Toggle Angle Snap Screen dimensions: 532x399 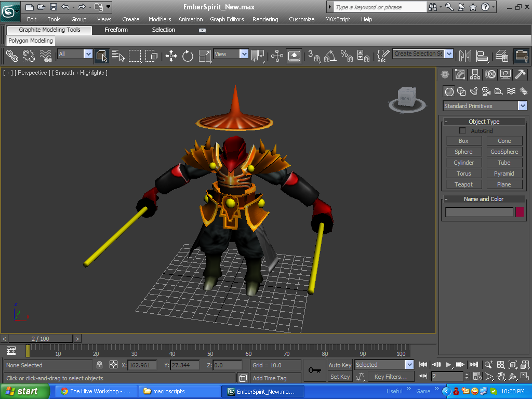(x=330, y=56)
